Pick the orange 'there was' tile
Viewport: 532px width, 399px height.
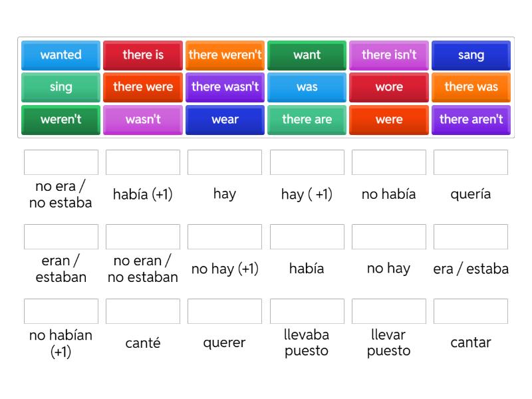pos(471,87)
